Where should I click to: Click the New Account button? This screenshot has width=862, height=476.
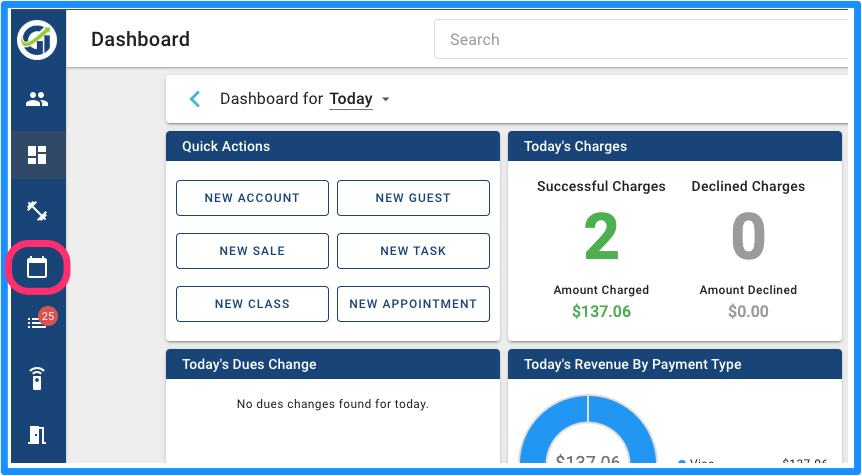(252, 198)
